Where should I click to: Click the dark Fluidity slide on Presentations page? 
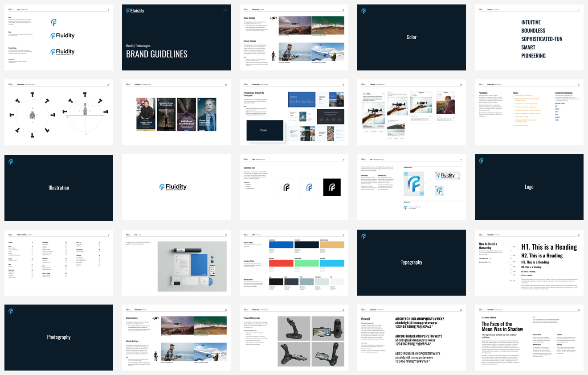[265, 130]
